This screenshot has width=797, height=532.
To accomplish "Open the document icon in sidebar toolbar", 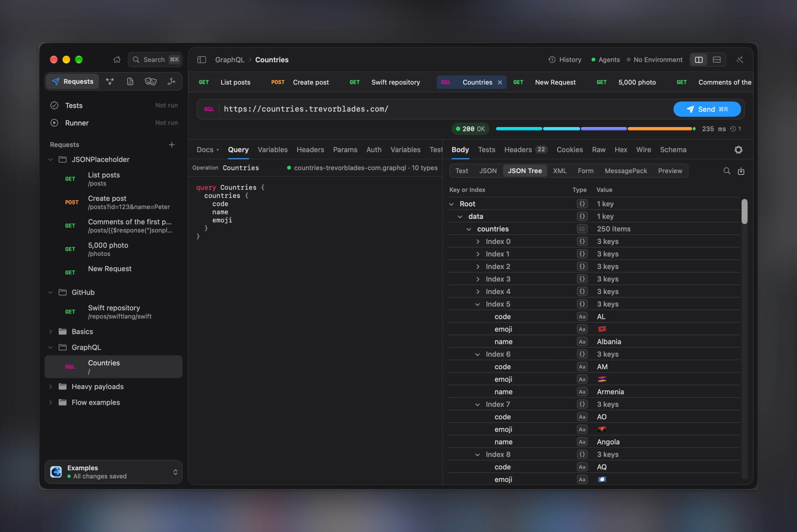I will (x=130, y=81).
